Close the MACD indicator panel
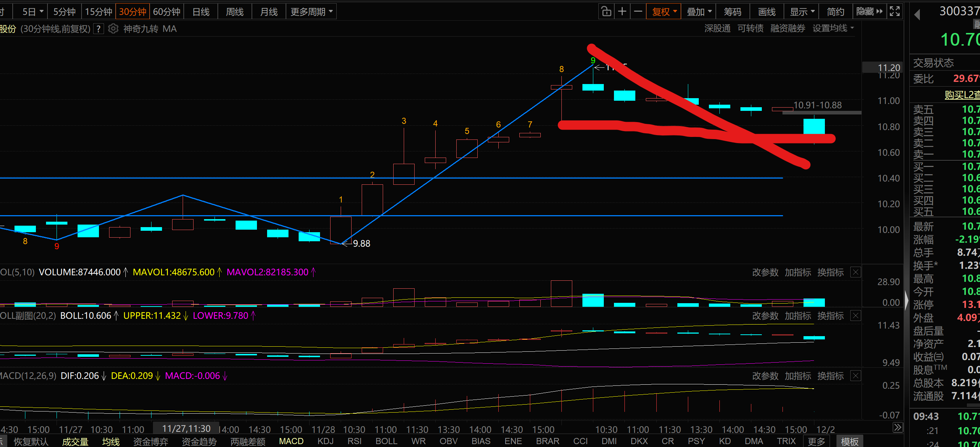 pos(856,376)
